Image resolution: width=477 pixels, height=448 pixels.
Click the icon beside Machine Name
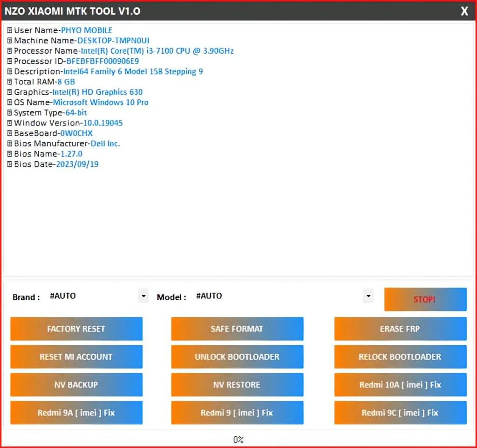[x=9, y=41]
